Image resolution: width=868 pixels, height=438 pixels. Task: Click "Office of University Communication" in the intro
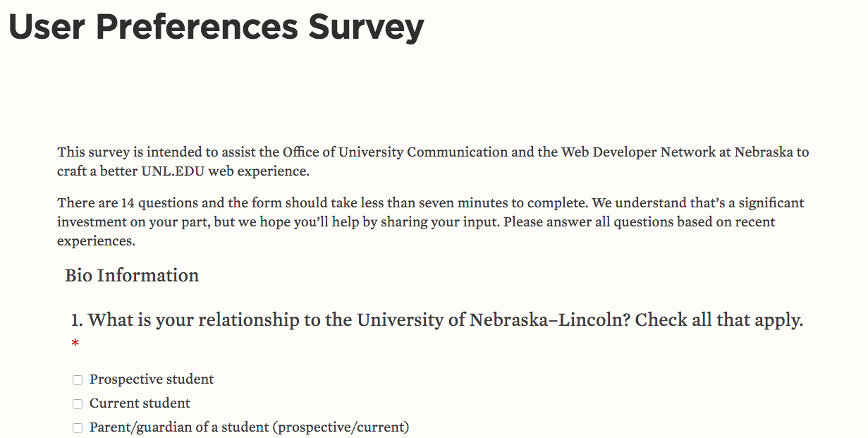395,152
